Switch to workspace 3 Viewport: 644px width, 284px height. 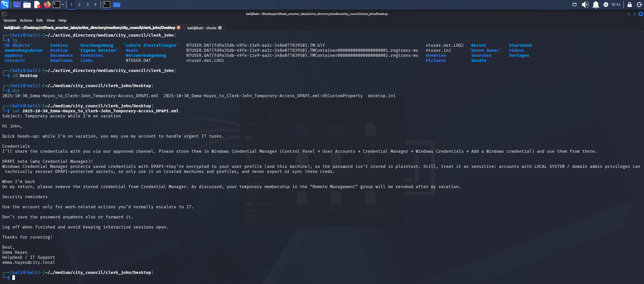tap(87, 5)
